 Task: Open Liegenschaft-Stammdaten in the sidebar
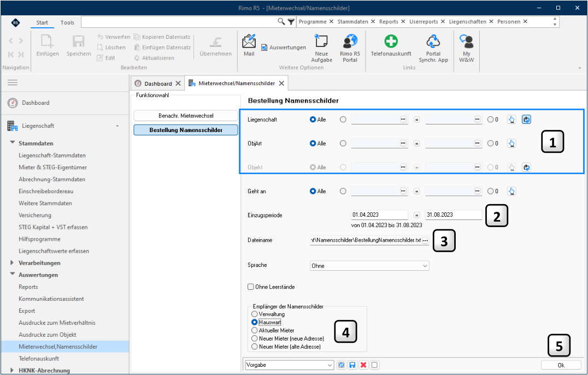click(52, 155)
